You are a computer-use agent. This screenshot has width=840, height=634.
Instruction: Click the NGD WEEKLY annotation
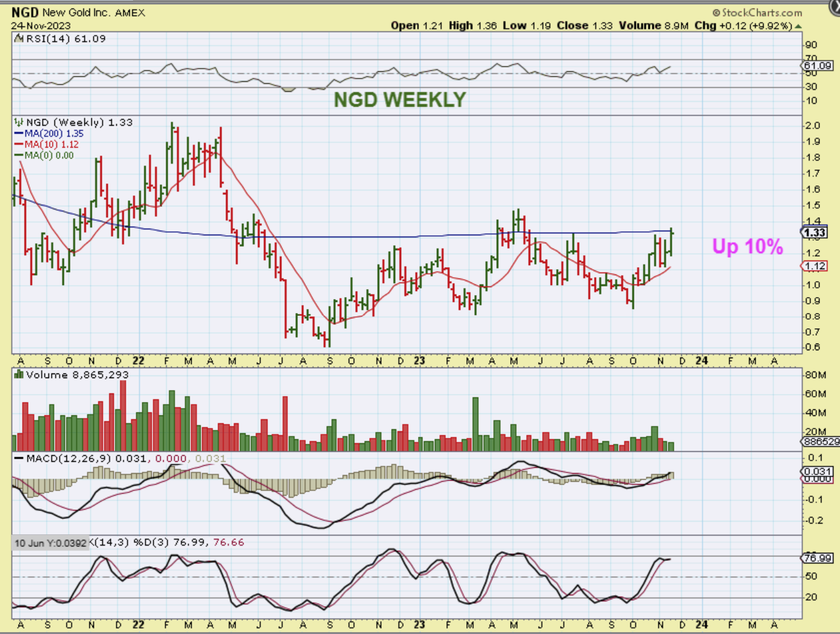[400, 100]
